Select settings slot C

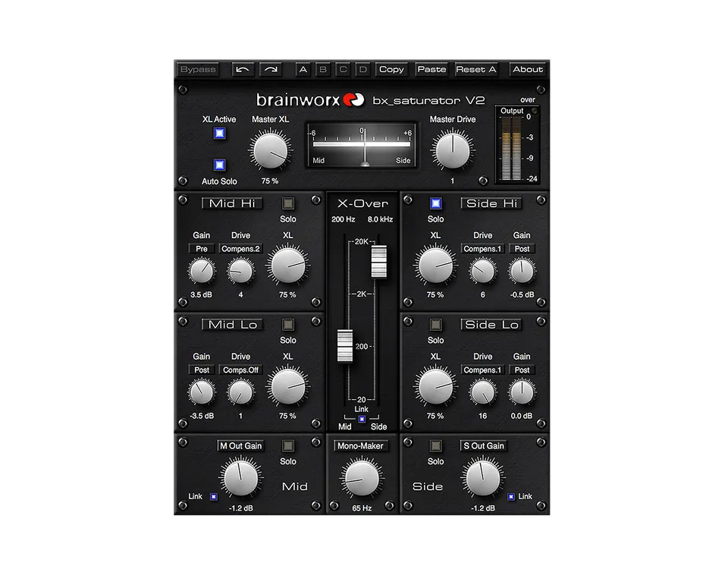(343, 70)
